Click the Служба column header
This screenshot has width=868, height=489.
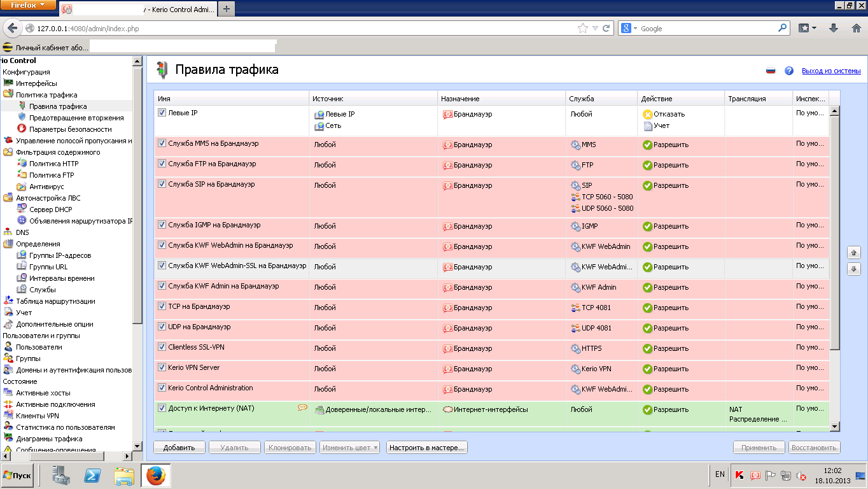pyautogui.click(x=602, y=99)
